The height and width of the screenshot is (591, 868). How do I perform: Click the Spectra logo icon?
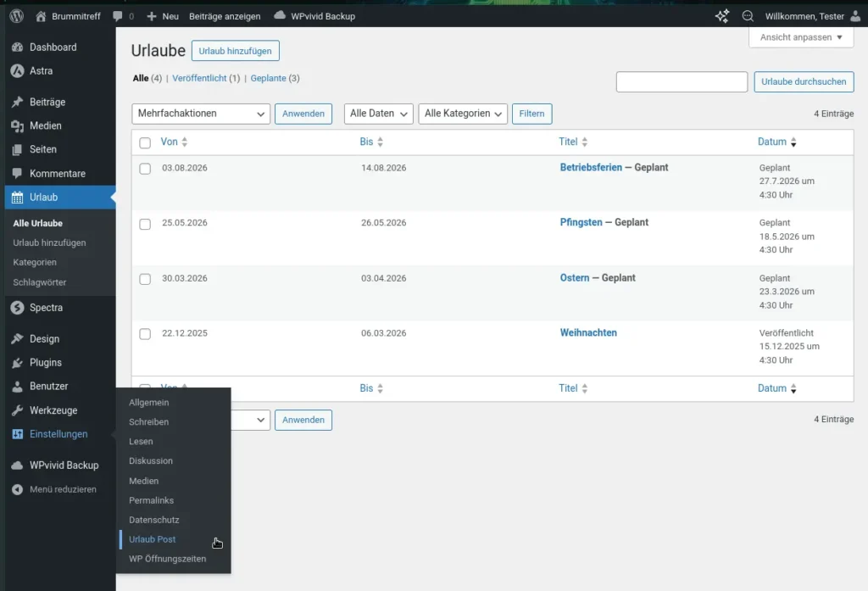point(17,308)
